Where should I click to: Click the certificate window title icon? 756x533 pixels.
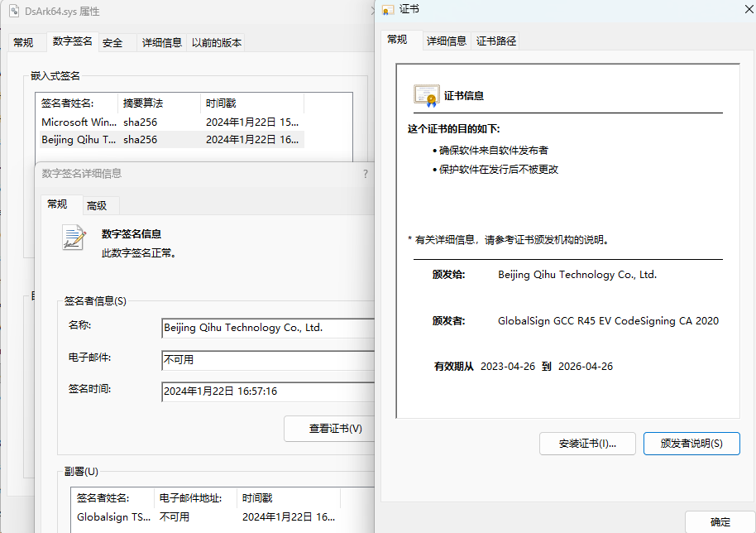(x=388, y=10)
